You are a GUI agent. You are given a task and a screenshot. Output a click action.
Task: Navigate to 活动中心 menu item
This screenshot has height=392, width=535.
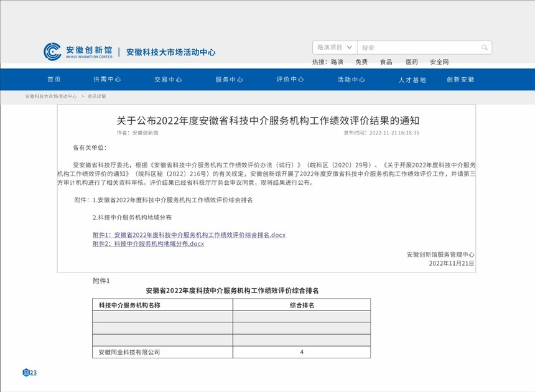351,80
